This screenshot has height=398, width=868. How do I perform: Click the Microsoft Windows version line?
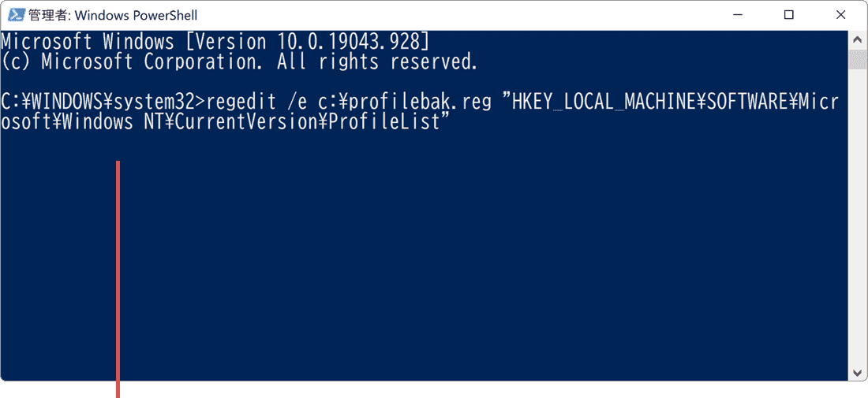click(x=215, y=42)
